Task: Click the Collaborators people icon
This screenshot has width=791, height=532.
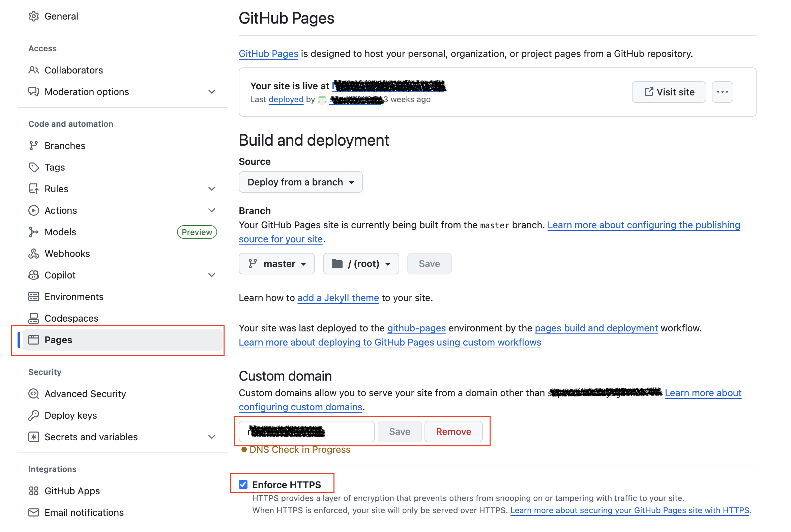Action: 34,70
